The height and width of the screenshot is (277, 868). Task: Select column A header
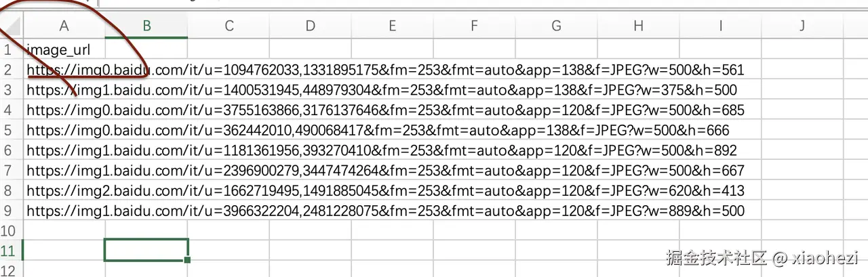pyautogui.click(x=64, y=26)
